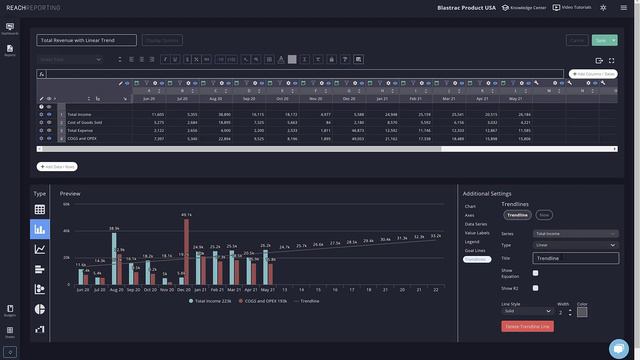
Task: Check the Show Equation checkbox
Action: point(536,273)
